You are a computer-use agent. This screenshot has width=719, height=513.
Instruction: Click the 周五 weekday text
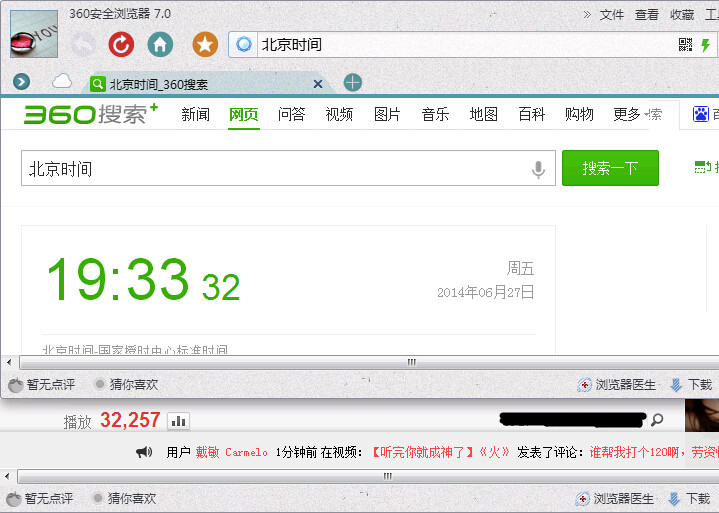(520, 268)
